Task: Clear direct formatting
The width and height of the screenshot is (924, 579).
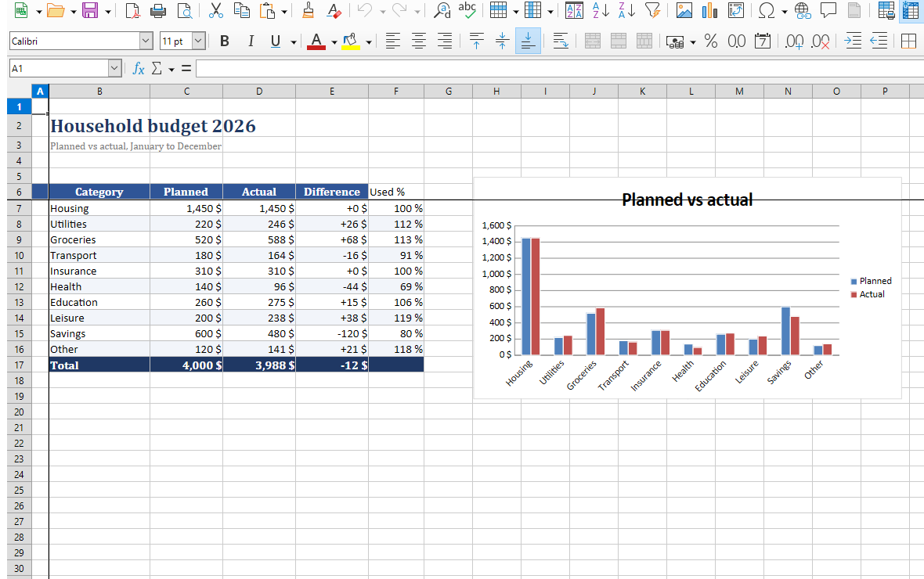Action: coord(334,10)
